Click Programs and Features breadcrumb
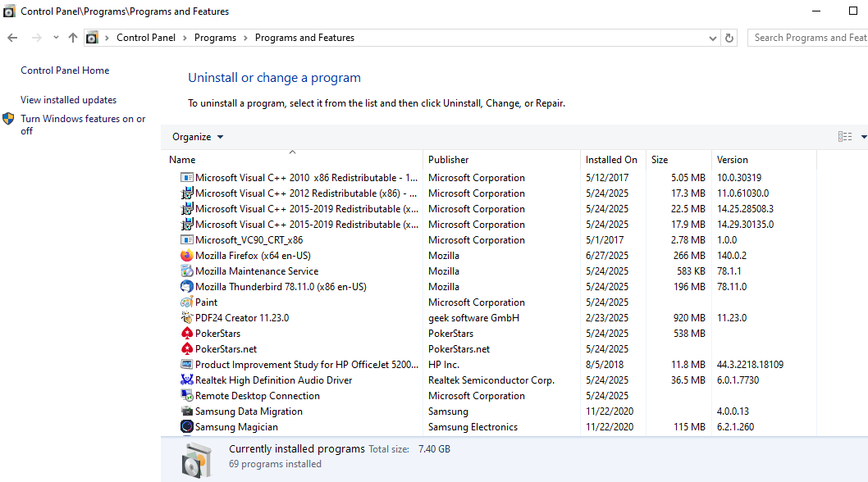Viewport: 868px width, 482px height. point(304,38)
